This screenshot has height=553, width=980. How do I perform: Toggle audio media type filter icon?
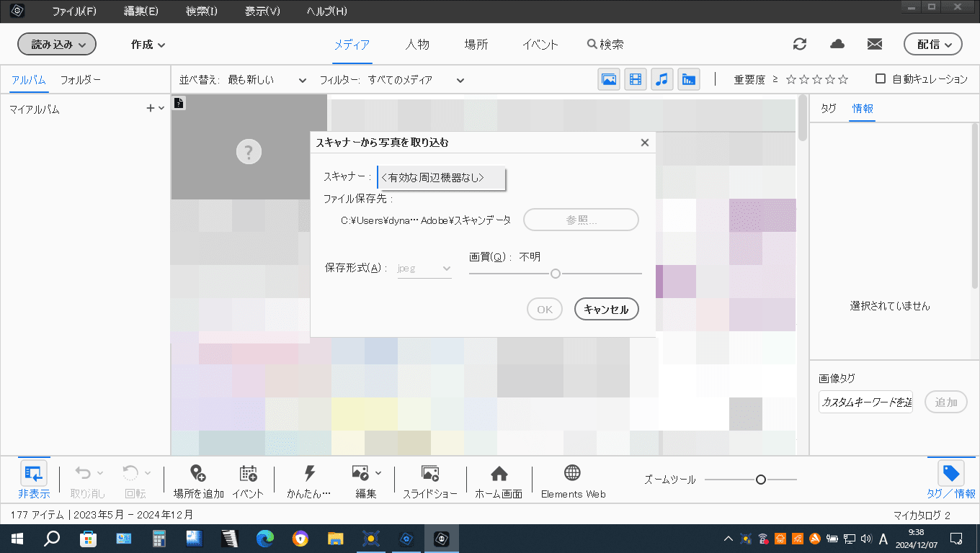tap(662, 79)
